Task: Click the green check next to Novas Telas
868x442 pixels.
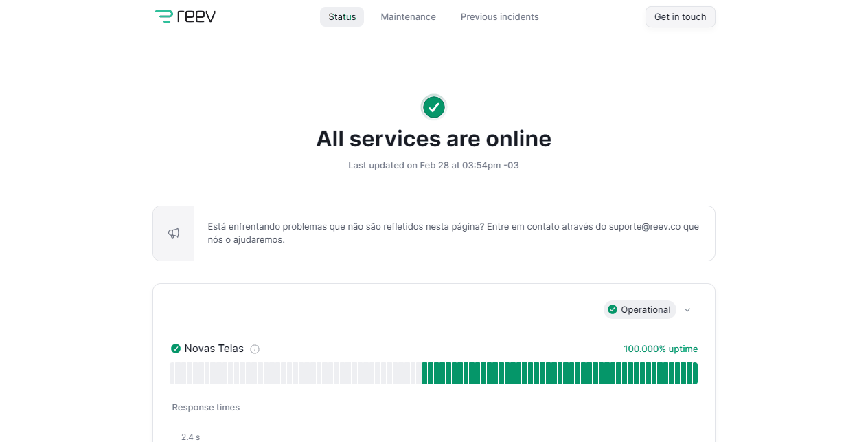Action: (x=176, y=349)
